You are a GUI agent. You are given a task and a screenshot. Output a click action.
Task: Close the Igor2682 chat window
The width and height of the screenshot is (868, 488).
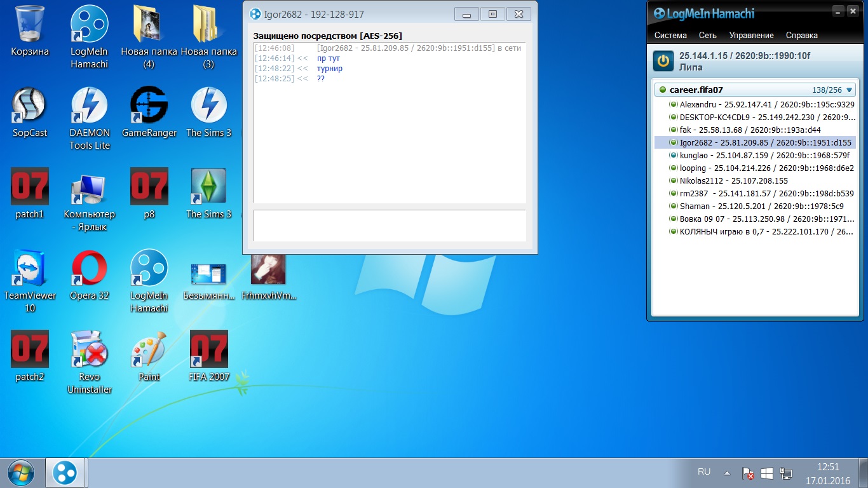(x=519, y=14)
